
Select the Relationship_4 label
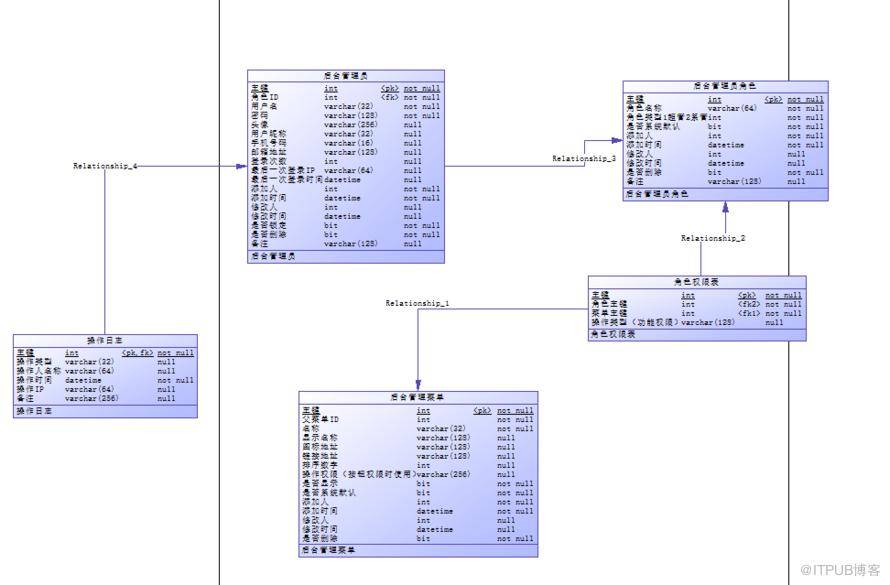[105, 166]
